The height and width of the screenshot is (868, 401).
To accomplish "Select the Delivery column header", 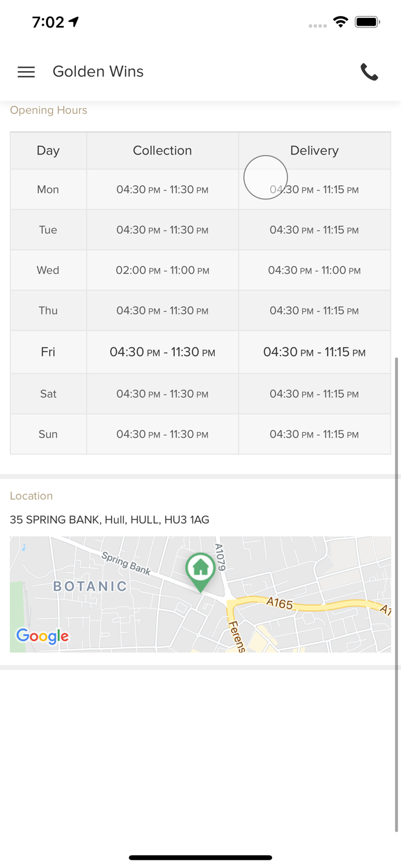I will [x=314, y=150].
